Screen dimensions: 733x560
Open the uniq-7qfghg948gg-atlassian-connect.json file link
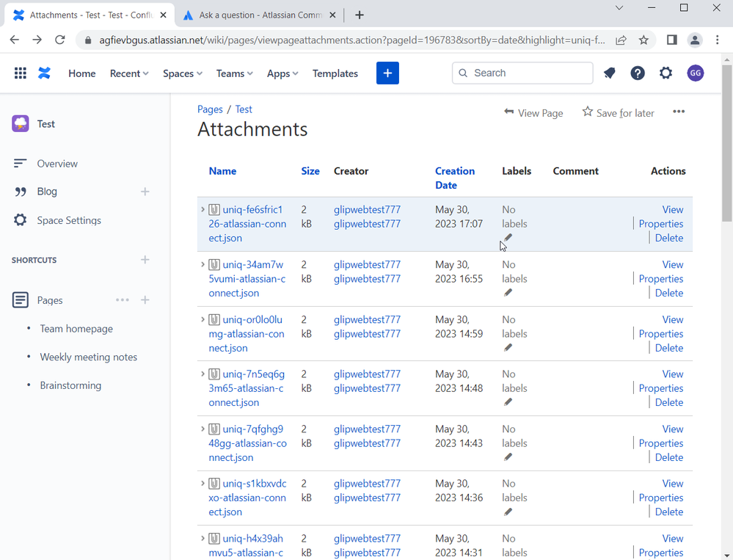pos(248,443)
